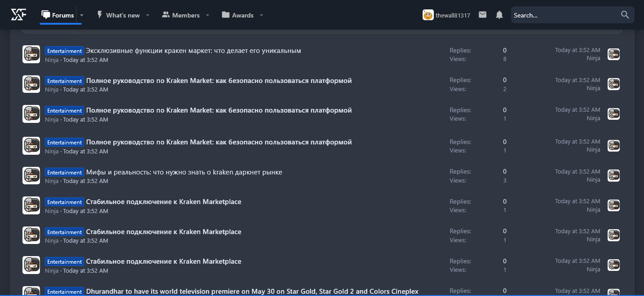Expand the What's new dropdown arrow
Image resolution: width=644 pixels, height=296 pixels.
[x=149, y=15]
